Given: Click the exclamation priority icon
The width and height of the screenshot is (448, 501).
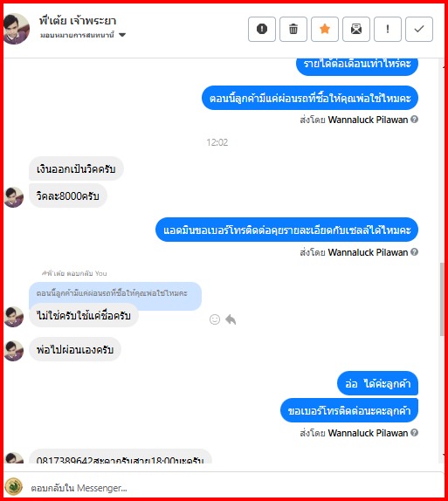Looking at the screenshot, I should click(x=388, y=29).
